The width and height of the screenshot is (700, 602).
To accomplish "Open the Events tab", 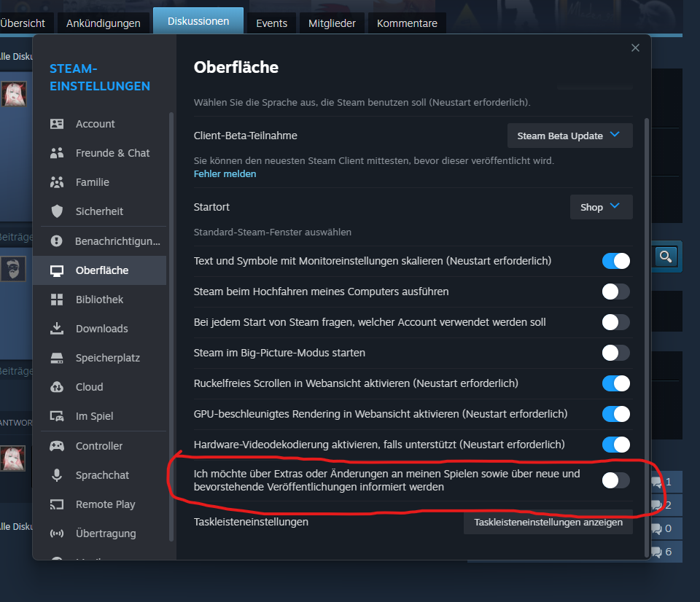I will 271,23.
